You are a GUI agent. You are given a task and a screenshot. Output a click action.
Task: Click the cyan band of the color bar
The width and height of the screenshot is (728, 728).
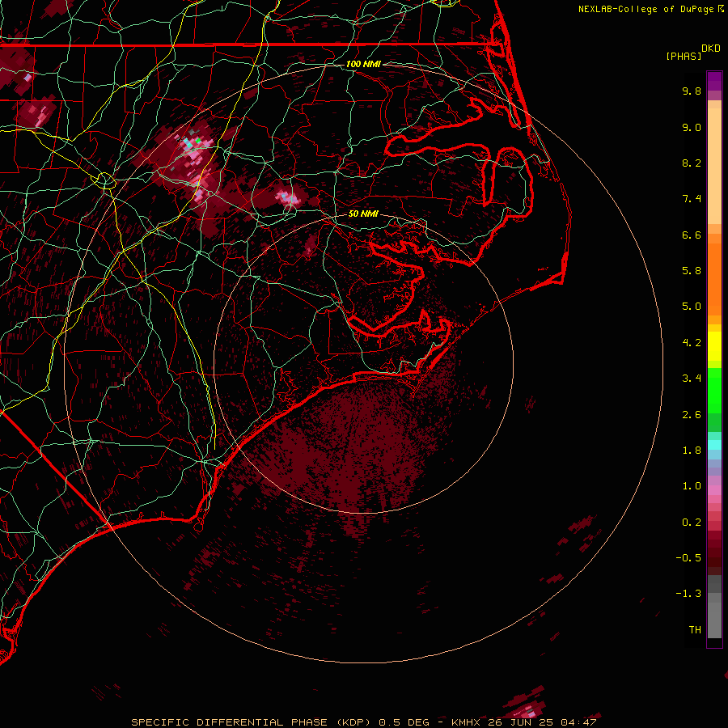[714, 445]
